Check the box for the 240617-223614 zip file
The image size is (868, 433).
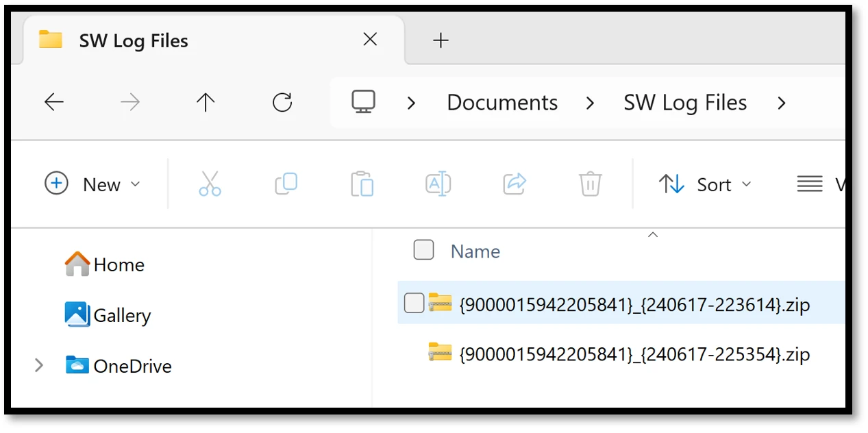tap(414, 303)
